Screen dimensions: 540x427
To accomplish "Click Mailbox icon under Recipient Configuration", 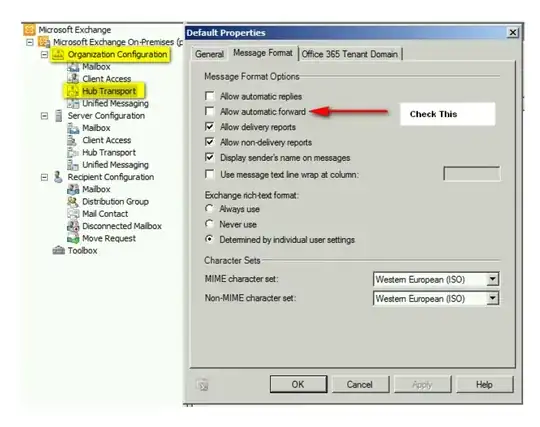I will tap(73, 189).
